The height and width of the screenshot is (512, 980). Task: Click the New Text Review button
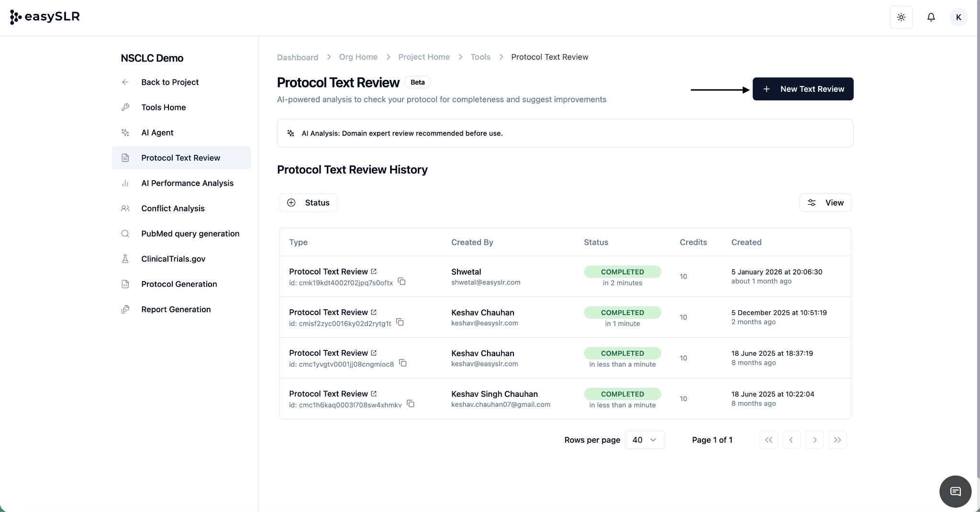(x=802, y=89)
